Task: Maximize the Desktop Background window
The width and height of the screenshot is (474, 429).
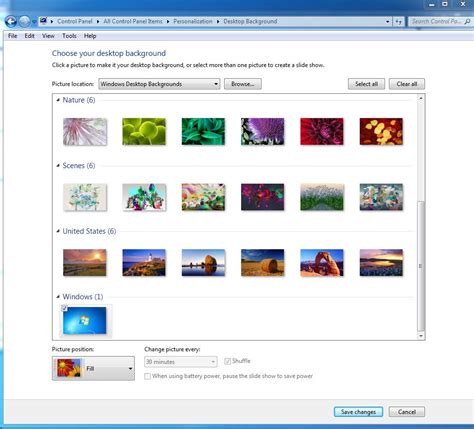Action: pyautogui.click(x=445, y=4)
